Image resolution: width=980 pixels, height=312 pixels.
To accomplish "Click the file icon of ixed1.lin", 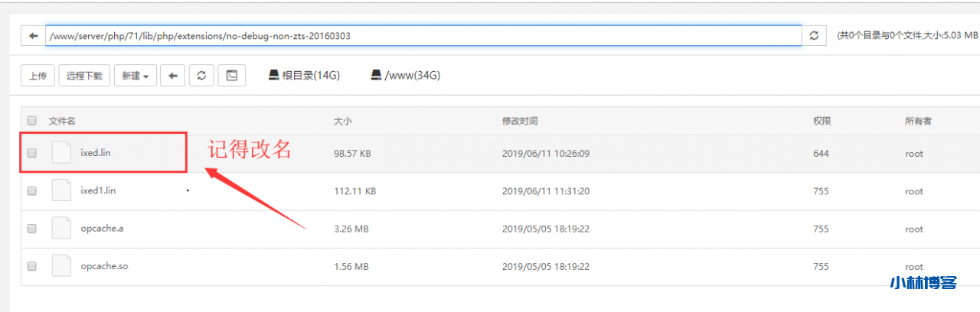I will (x=61, y=191).
